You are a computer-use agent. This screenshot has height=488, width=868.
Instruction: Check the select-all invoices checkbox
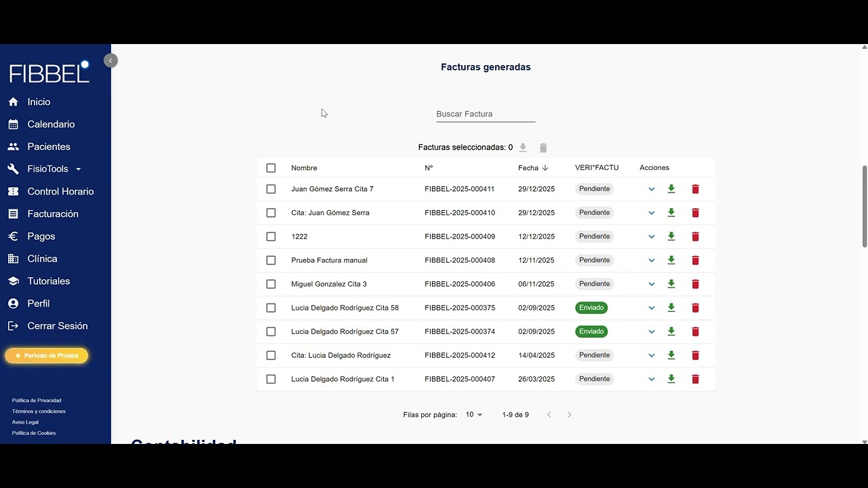click(271, 168)
